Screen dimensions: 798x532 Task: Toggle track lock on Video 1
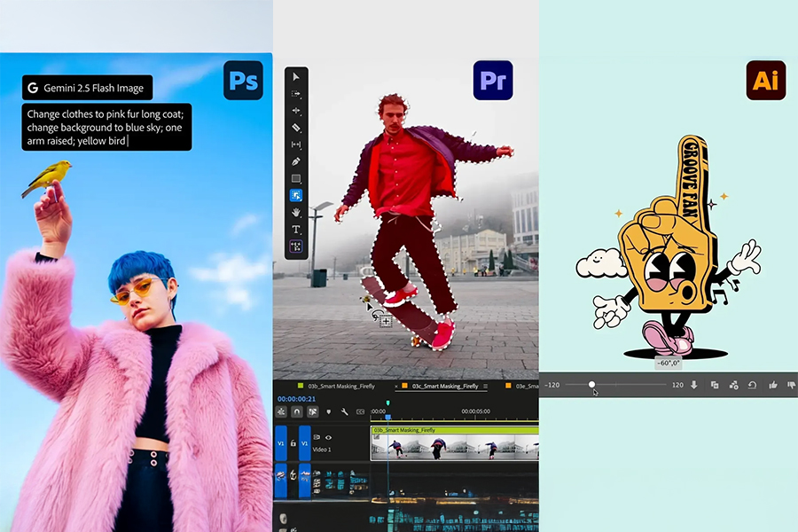(293, 443)
